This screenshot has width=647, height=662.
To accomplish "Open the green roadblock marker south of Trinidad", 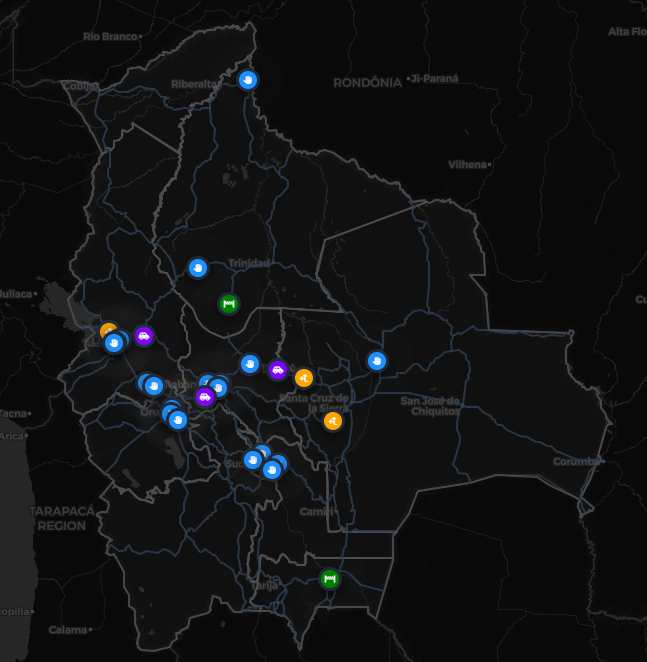I will click(229, 303).
